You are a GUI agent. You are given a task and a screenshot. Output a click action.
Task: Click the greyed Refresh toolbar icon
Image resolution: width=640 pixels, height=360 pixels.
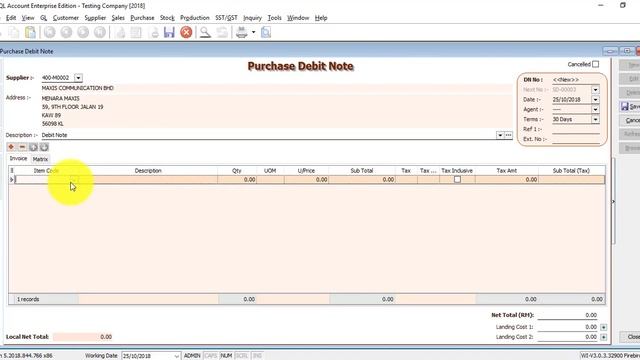222,32
